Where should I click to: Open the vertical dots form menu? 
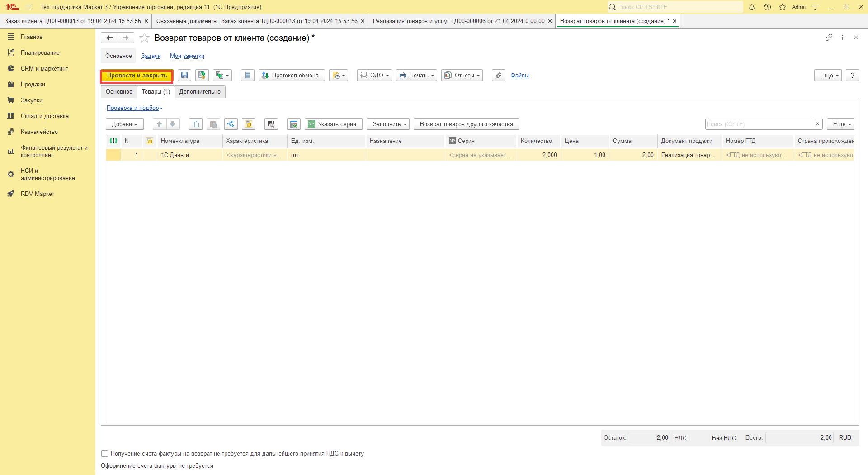842,38
